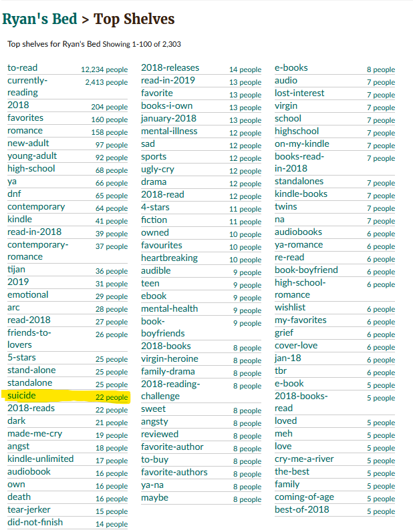Open the currently-reading shelf
This screenshot has width=413, height=532.
click(27, 87)
